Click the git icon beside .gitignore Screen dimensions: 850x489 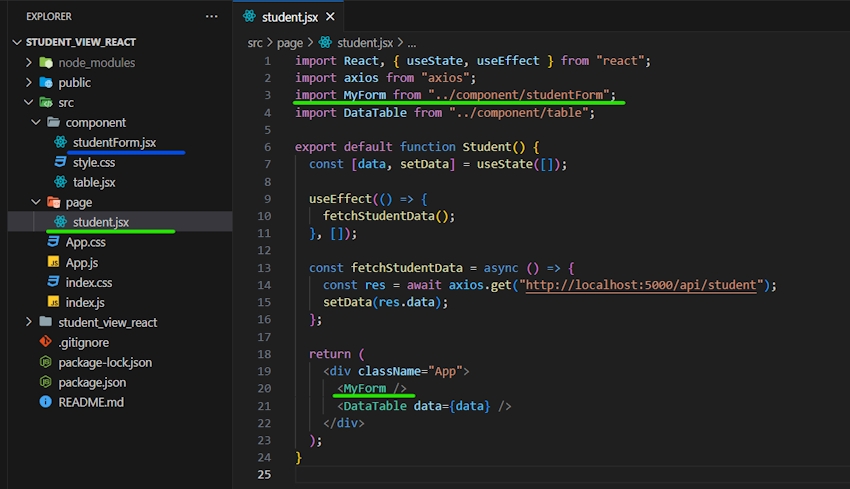[x=45, y=343]
